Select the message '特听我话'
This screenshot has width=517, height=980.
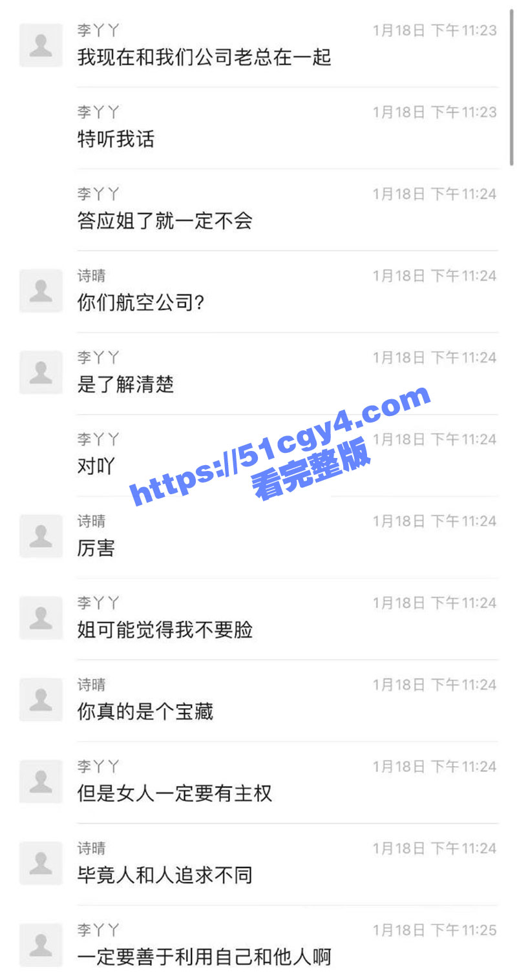[x=116, y=139]
